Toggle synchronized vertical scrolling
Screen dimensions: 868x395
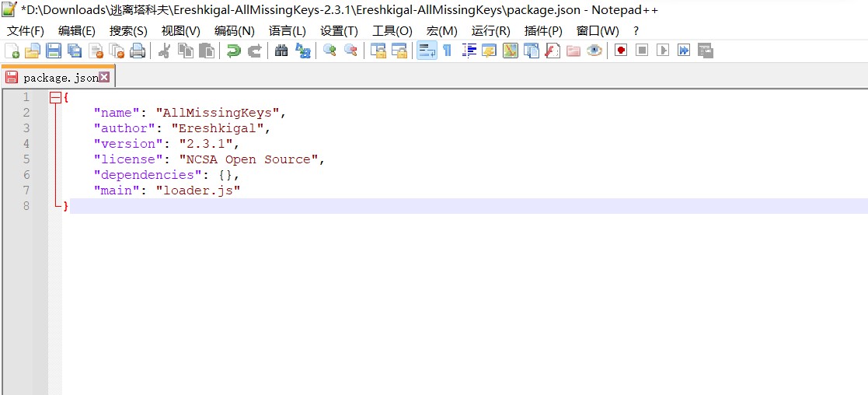[378, 51]
